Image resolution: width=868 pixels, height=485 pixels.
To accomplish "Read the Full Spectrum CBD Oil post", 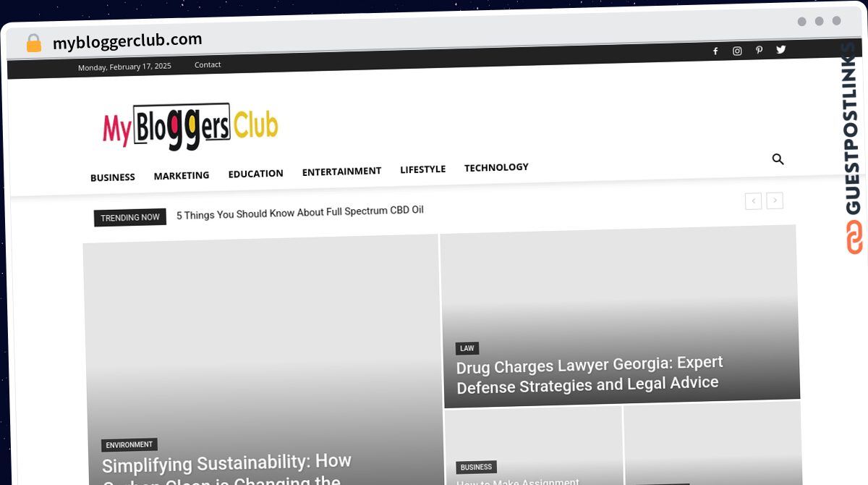I will pyautogui.click(x=300, y=212).
